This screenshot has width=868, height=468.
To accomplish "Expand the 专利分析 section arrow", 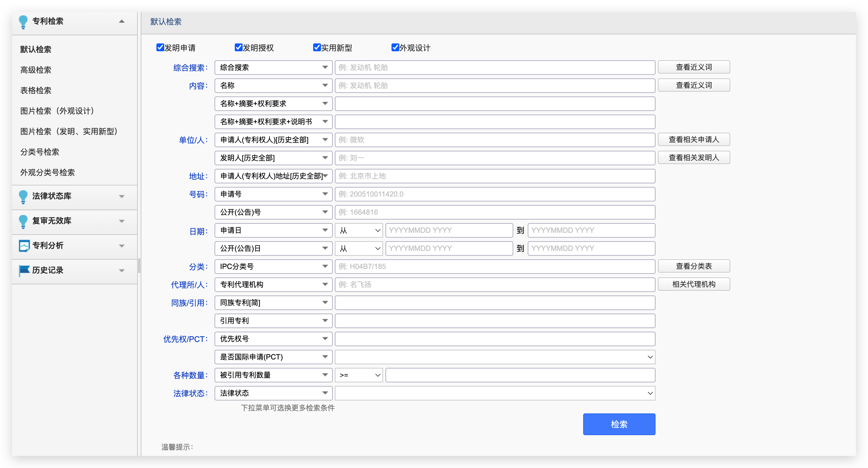I will coord(122,246).
